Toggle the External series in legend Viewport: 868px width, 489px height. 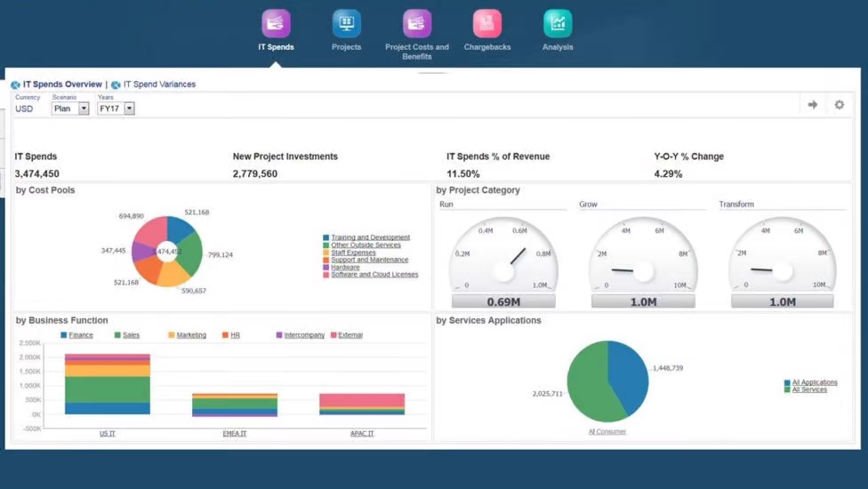(x=350, y=335)
